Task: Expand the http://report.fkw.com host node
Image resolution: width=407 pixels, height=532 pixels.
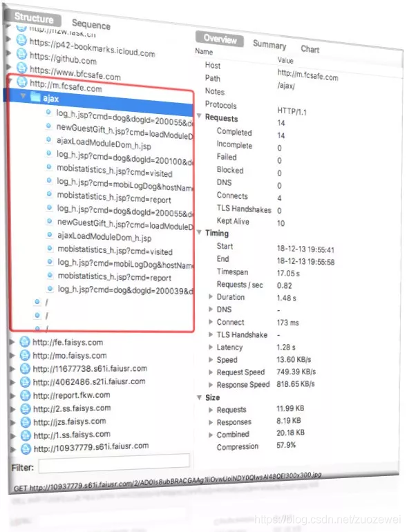Action: click(13, 396)
